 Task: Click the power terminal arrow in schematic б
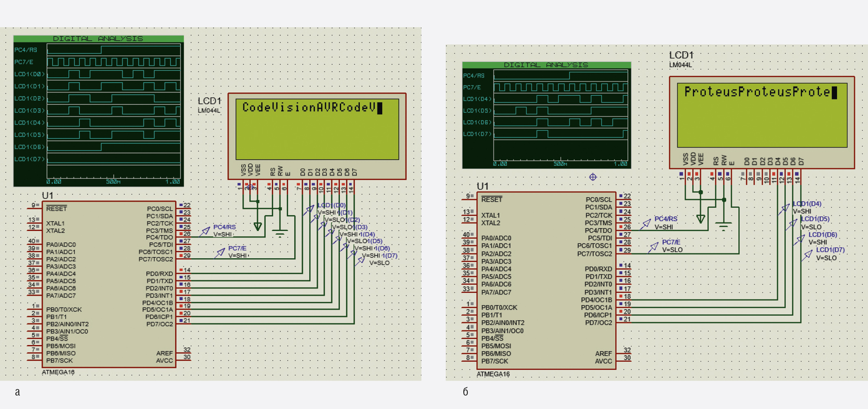click(x=701, y=219)
